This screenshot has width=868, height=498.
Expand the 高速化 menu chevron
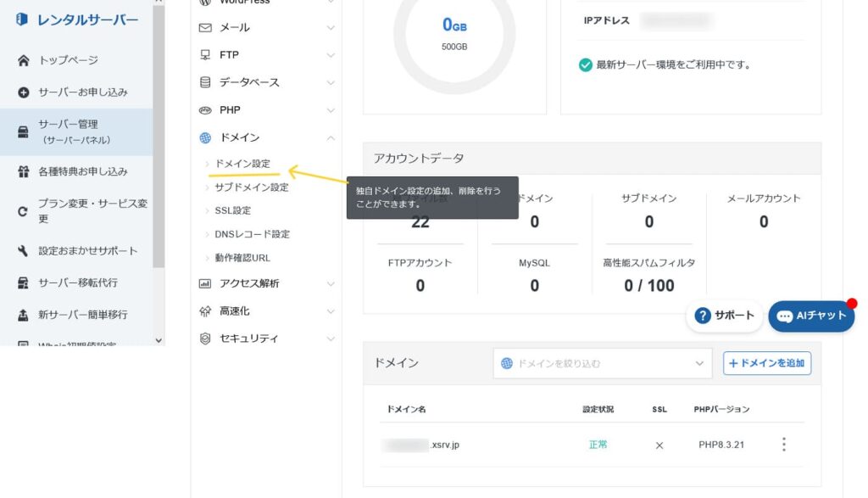point(331,311)
